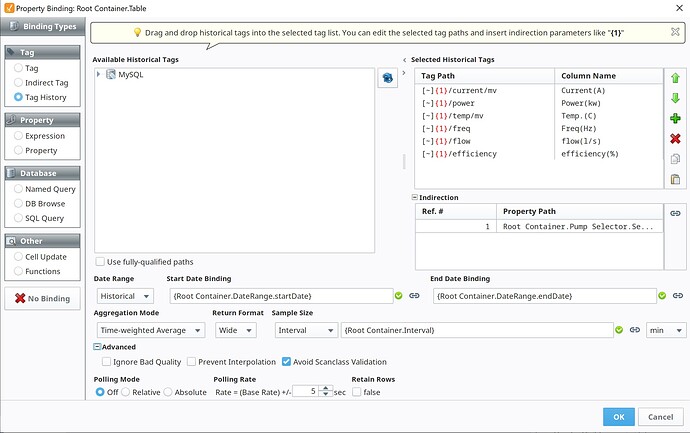Open the Sample Size Interval dropdown
The height and width of the screenshot is (433, 690).
(306, 330)
